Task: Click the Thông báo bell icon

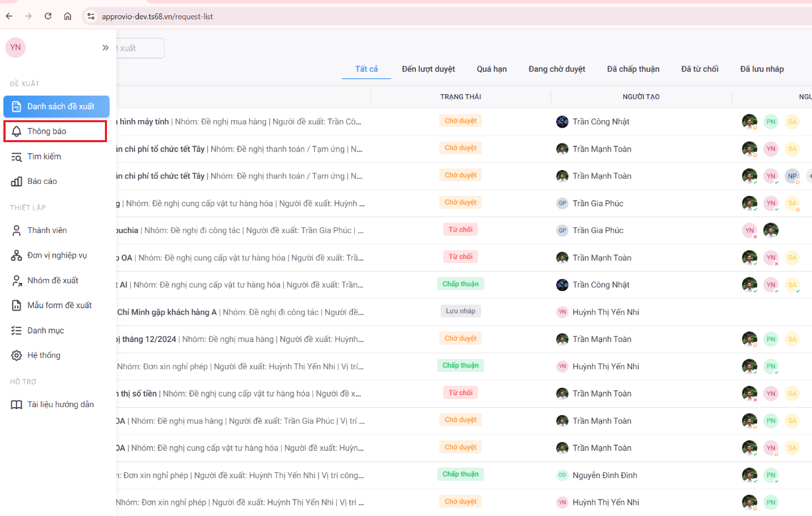Action: [17, 131]
